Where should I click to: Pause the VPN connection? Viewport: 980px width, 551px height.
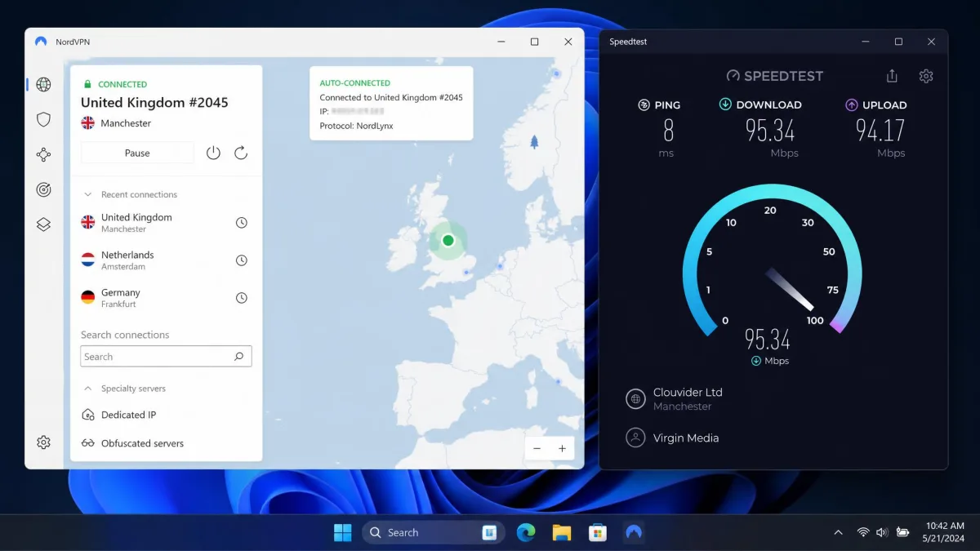click(x=137, y=153)
